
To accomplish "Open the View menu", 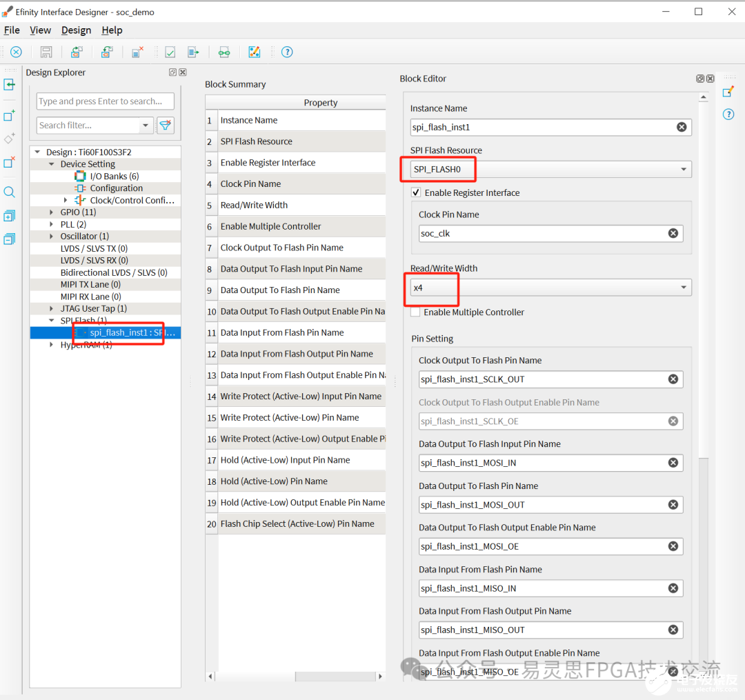I will (40, 30).
